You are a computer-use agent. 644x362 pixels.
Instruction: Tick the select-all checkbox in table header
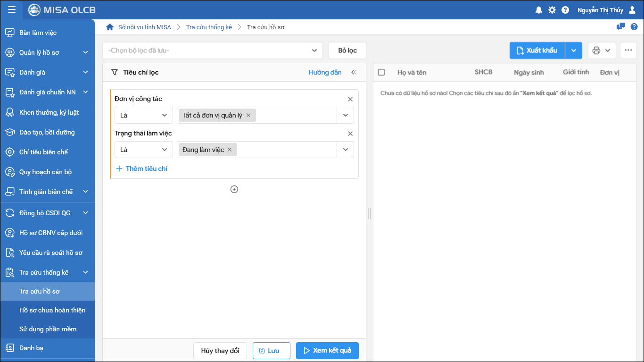click(x=381, y=72)
